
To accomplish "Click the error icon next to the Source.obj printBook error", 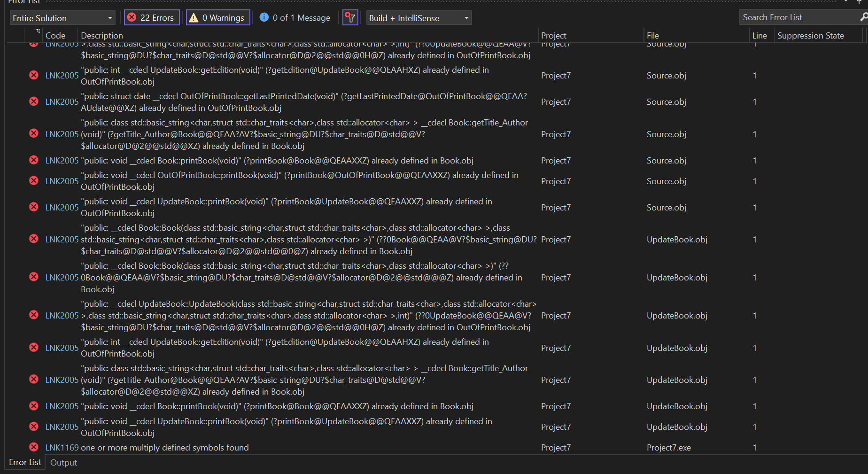I will tap(33, 160).
